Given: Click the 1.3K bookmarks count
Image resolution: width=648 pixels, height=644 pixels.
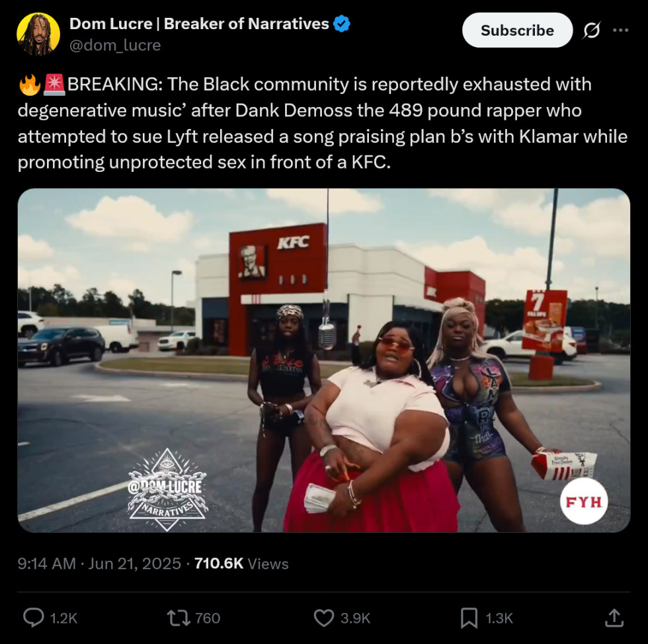Looking at the screenshot, I should pyautogui.click(x=499, y=618).
